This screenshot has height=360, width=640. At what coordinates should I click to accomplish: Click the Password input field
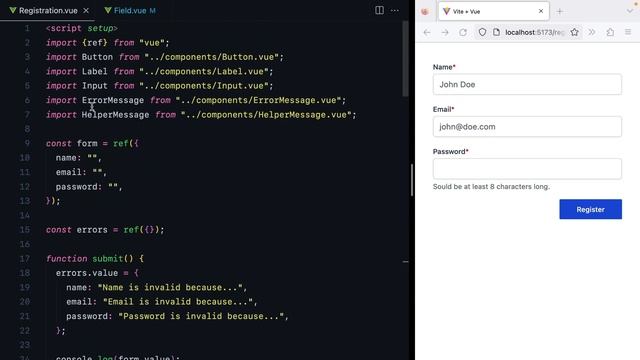[x=527, y=169]
